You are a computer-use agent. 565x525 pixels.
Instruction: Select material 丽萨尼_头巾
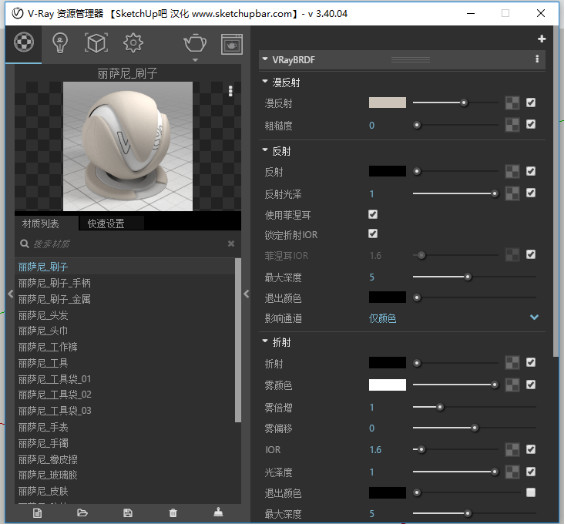tap(43, 331)
